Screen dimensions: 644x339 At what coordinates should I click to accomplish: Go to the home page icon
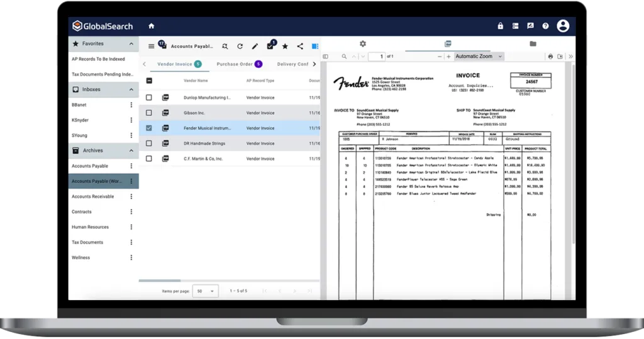point(151,26)
